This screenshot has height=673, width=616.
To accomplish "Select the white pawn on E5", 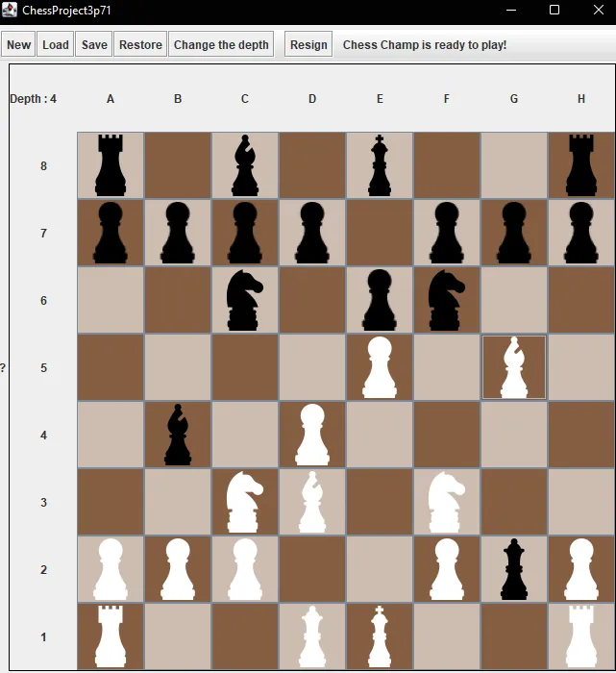I will 380,367.
